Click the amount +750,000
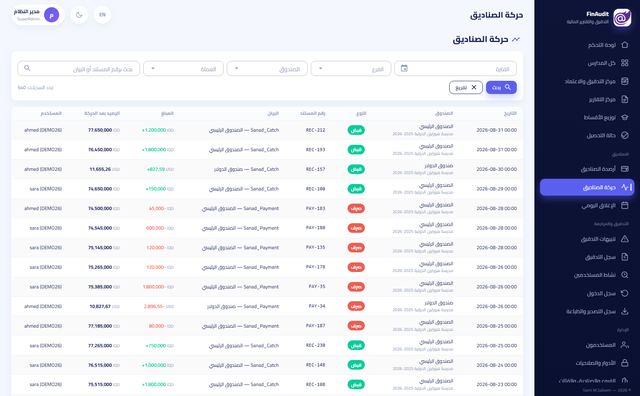The image size is (640, 396). pyautogui.click(x=156, y=345)
